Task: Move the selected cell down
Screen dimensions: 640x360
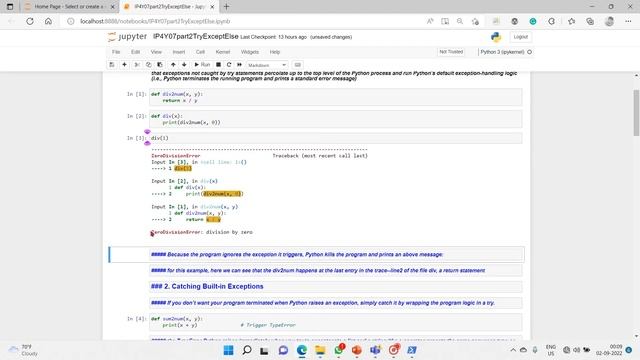Action: point(184,65)
